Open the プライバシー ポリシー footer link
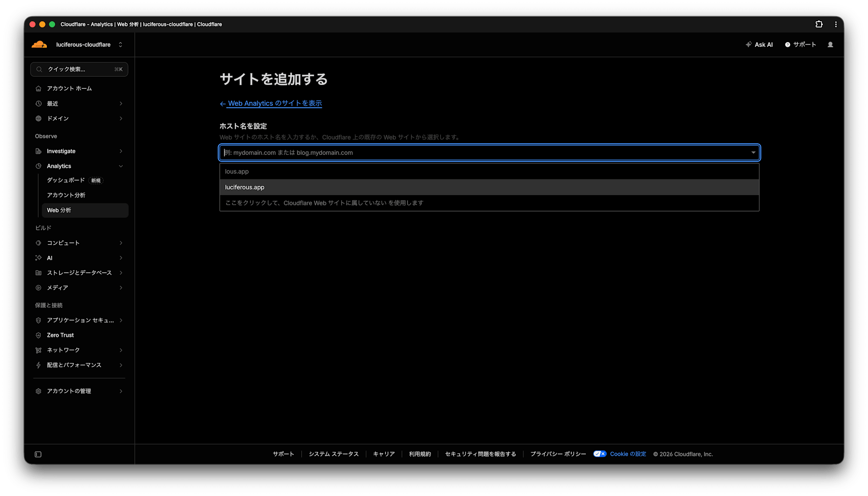 558,454
